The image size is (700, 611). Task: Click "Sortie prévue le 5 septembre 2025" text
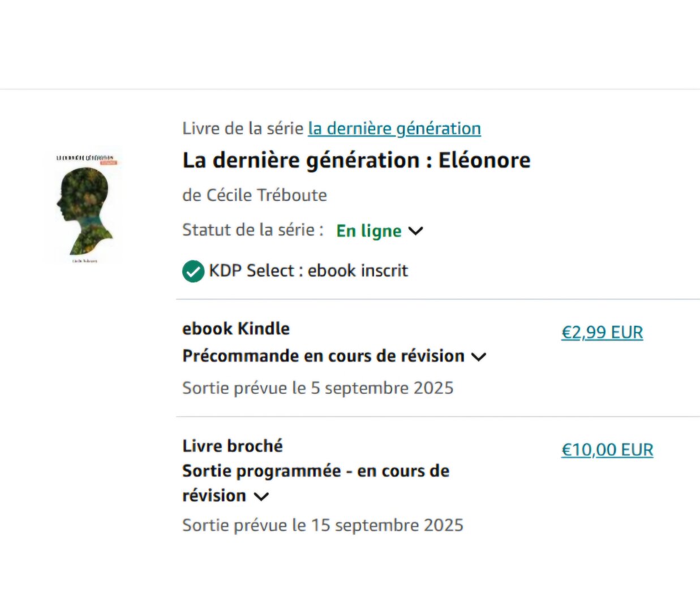click(318, 388)
